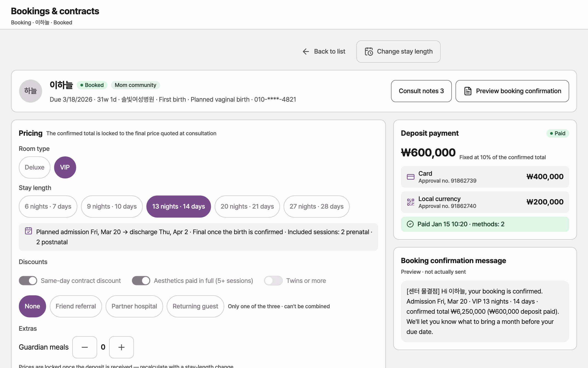Click the booking confirmation message preview text
Screen dimensions: 588x368
pos(485,311)
